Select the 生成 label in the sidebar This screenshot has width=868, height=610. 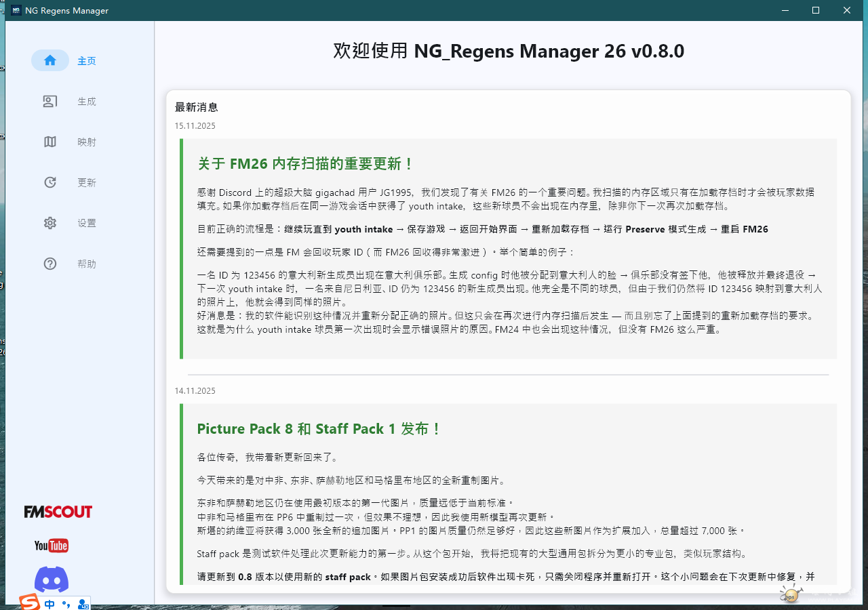point(87,102)
